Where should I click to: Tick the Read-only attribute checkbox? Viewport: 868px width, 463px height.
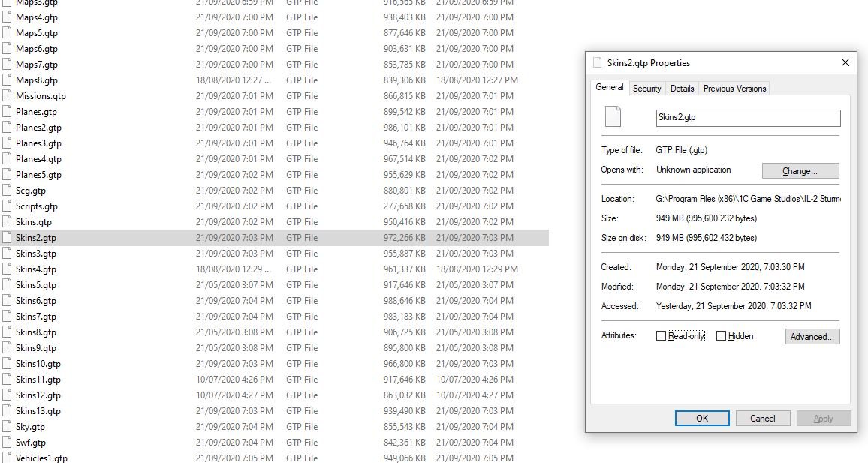coord(661,335)
